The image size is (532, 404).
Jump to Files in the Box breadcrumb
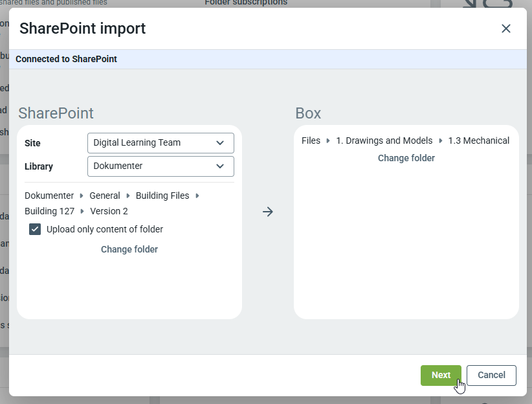pyautogui.click(x=311, y=140)
